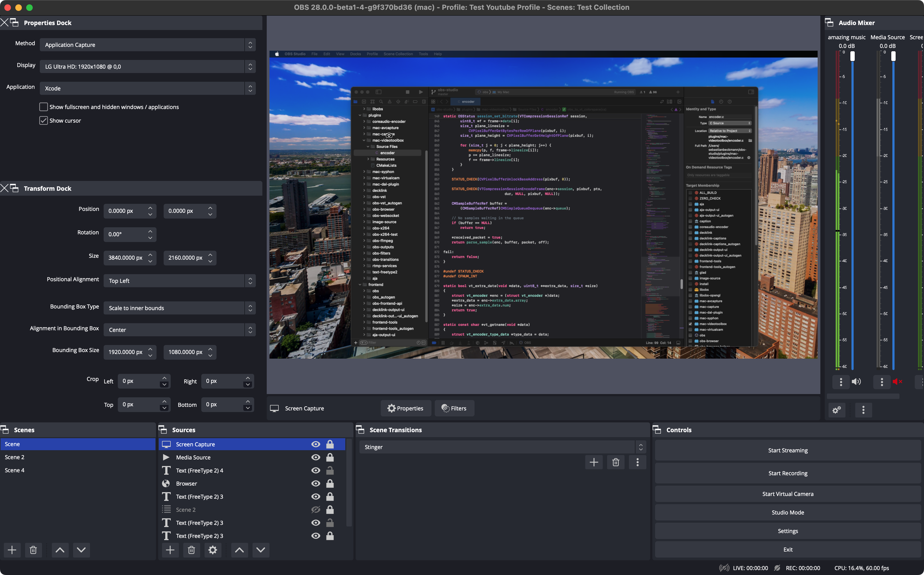Toggle visibility of Screen Capture source

[x=316, y=444]
